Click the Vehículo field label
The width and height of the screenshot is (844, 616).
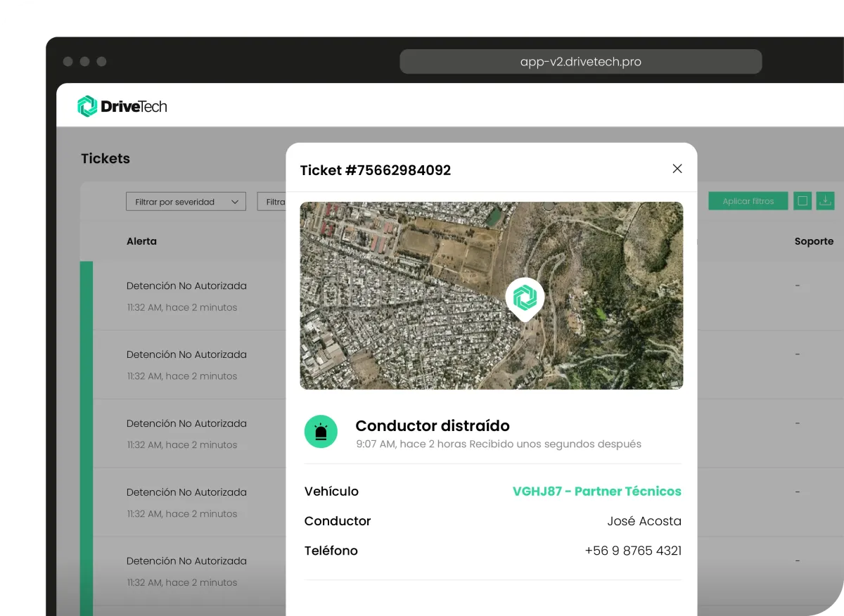(331, 492)
